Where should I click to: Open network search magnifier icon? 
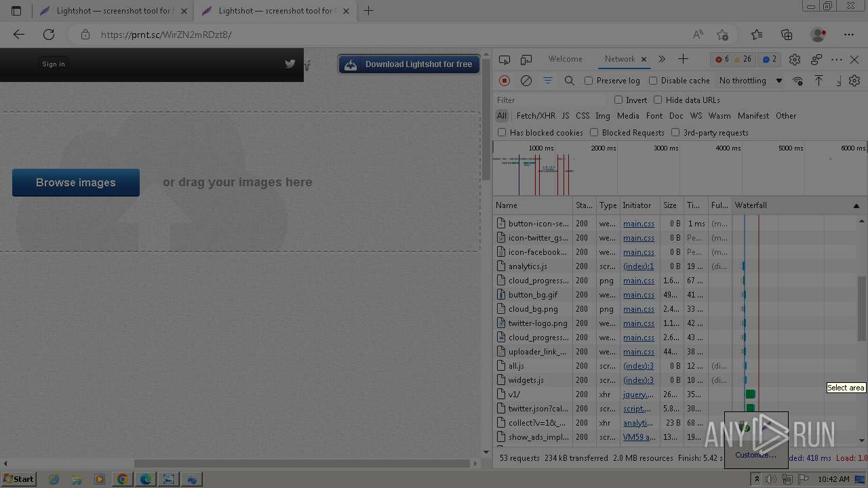[x=570, y=81]
